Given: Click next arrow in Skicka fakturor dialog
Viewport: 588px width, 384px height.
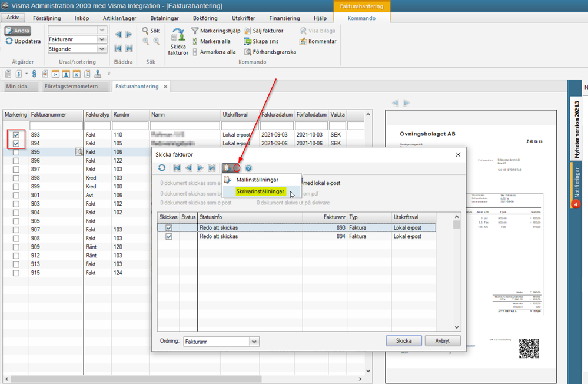Looking at the screenshot, I should pyautogui.click(x=200, y=168).
